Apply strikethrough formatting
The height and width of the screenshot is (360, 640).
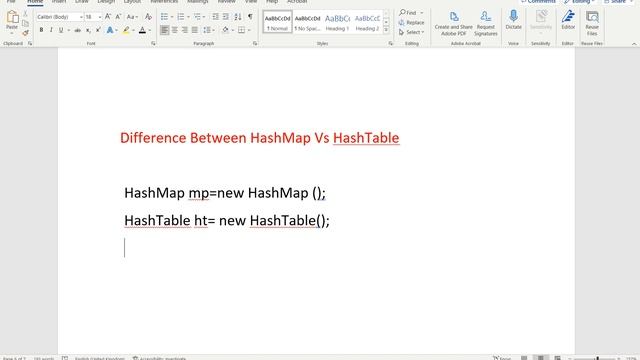pyautogui.click(x=77, y=30)
